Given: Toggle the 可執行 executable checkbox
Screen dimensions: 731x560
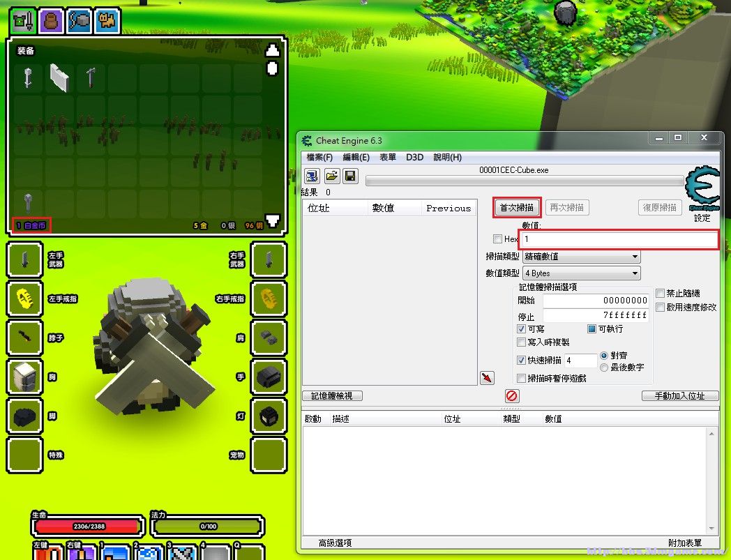Looking at the screenshot, I should click(591, 328).
